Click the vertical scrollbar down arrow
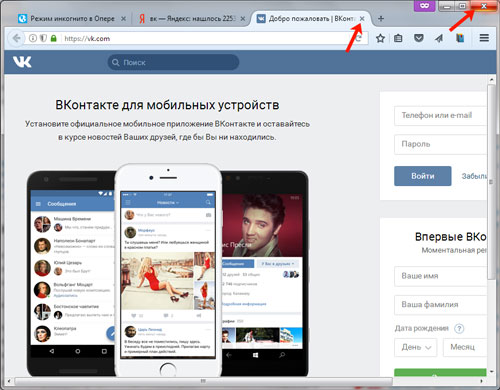 coord(491,372)
